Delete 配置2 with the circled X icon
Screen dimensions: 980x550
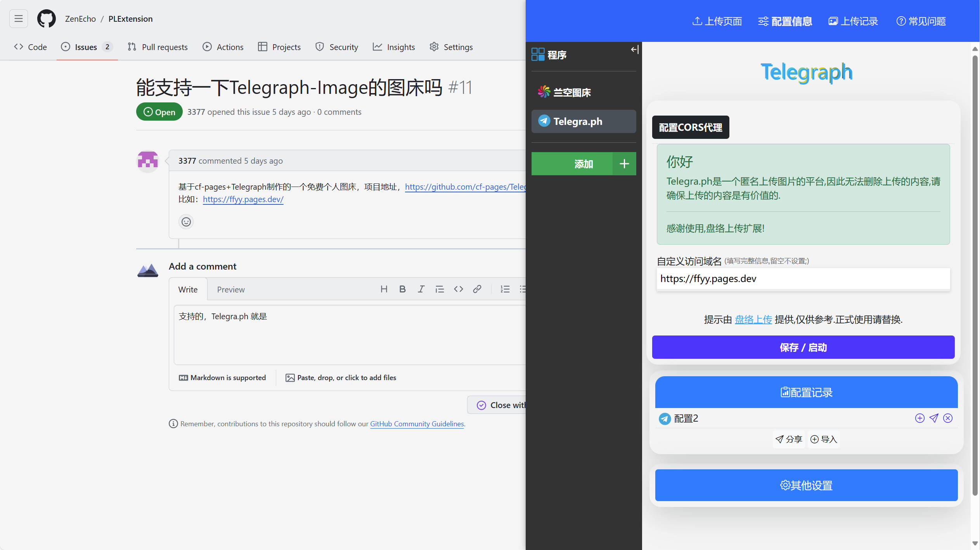(x=948, y=418)
